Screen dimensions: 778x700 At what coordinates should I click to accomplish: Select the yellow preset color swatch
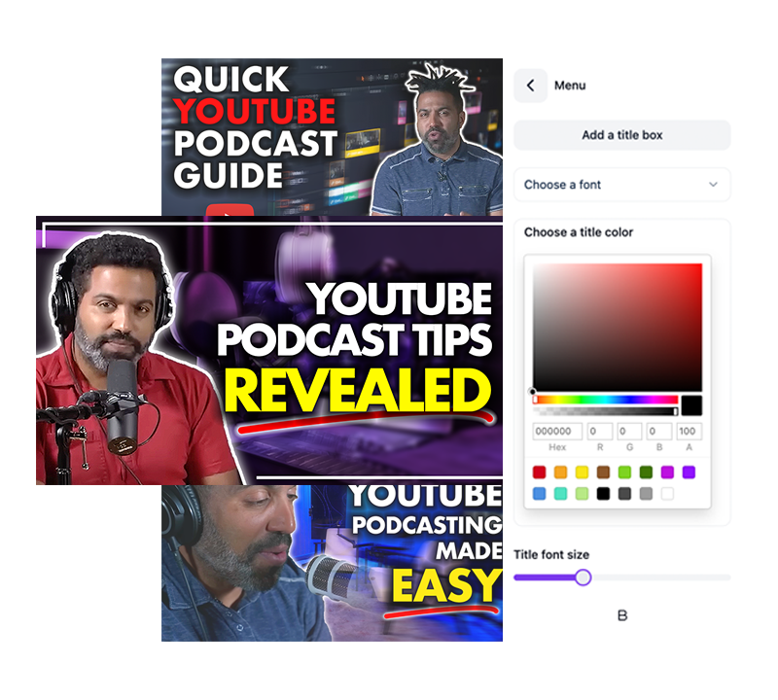click(582, 472)
